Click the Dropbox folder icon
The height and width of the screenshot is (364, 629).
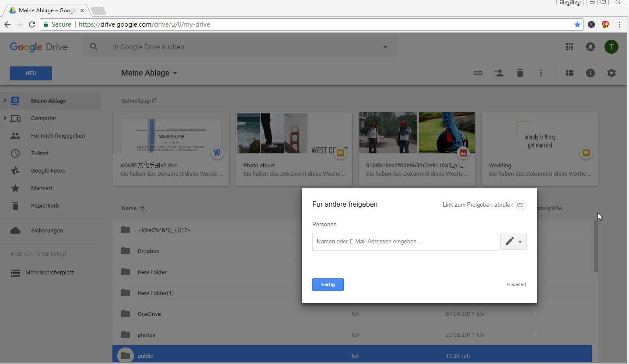pos(126,251)
